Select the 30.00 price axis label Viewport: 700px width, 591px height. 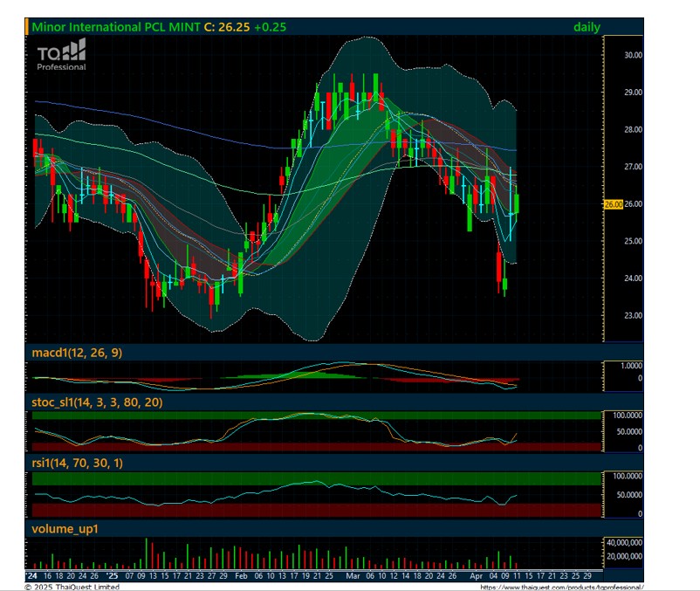pyautogui.click(x=633, y=55)
